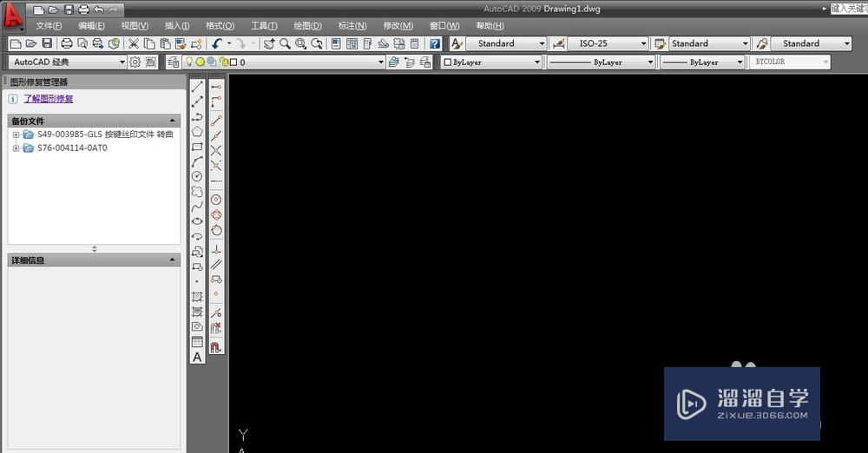Collapse the 备份文件 section
The image size is (868, 453).
click(x=172, y=121)
